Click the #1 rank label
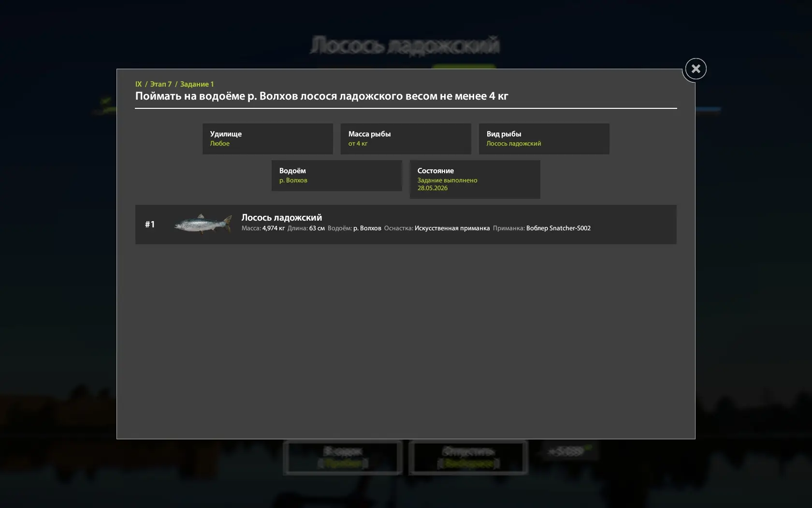Image resolution: width=812 pixels, height=508 pixels. point(150,224)
